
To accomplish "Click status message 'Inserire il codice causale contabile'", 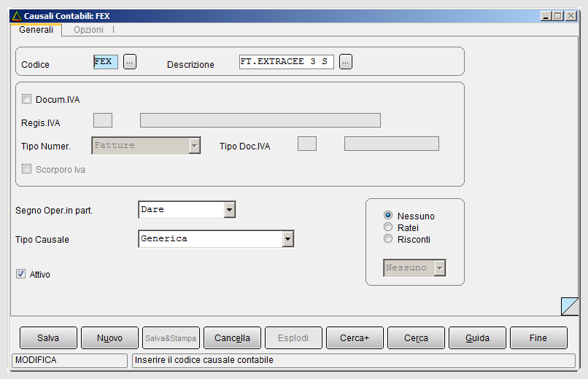I will [204, 360].
